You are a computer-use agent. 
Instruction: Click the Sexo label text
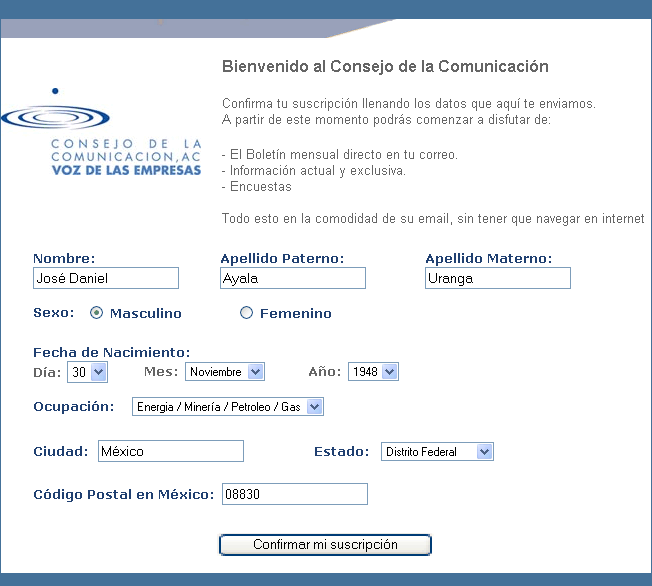pos(54,313)
